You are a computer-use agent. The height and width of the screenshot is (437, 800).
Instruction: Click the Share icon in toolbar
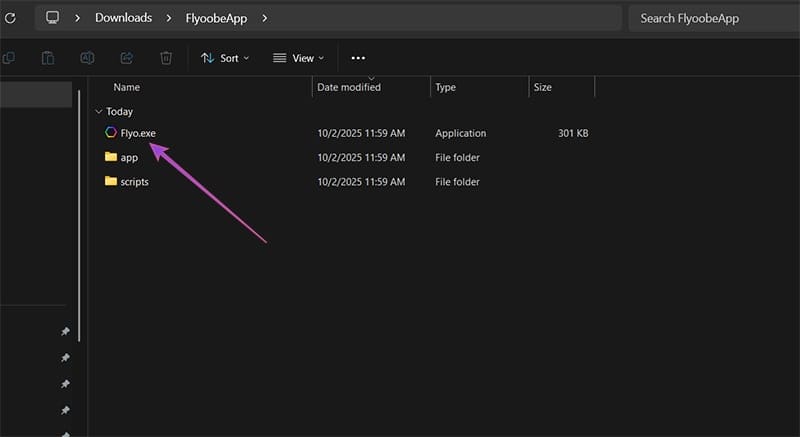click(127, 58)
